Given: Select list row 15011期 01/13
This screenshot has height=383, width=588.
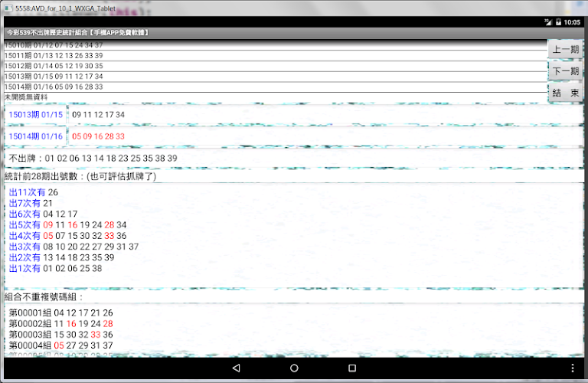Looking at the screenshot, I should pos(276,55).
